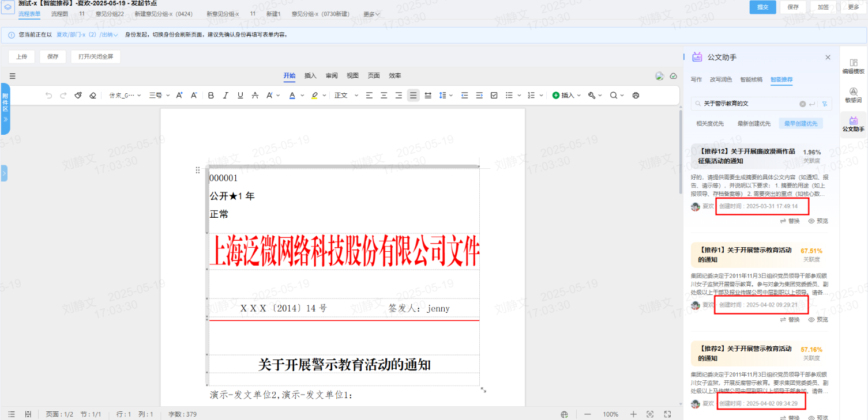Open the 正文 paragraph style dropdown
This screenshot has height=420, width=868.
(346, 96)
